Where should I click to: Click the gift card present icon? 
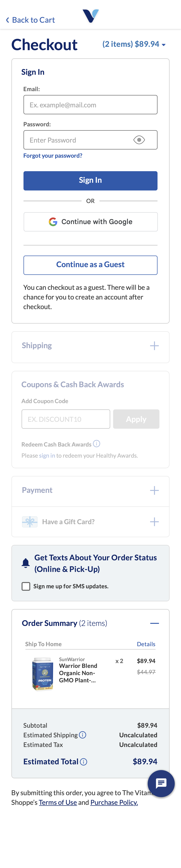30,522
